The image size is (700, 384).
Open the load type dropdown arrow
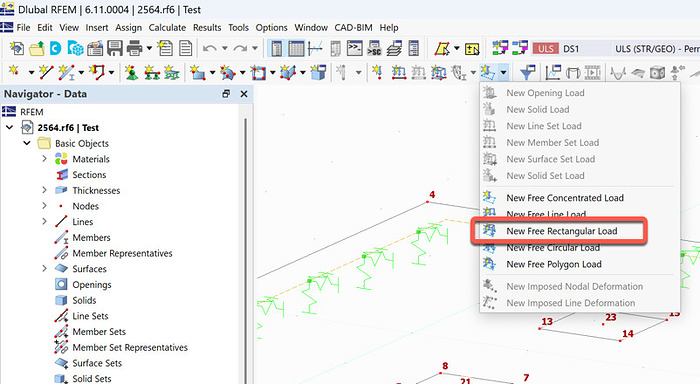[504, 72]
